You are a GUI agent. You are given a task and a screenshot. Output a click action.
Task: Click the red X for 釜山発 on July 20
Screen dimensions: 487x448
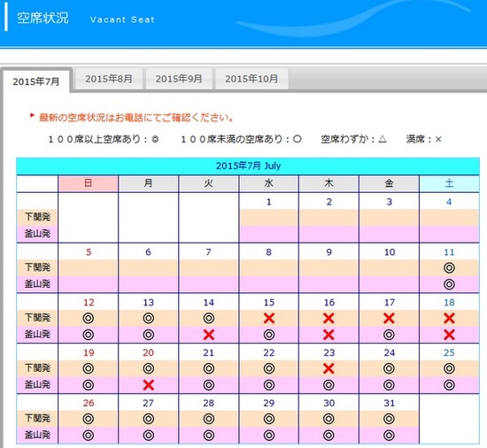click(x=149, y=385)
